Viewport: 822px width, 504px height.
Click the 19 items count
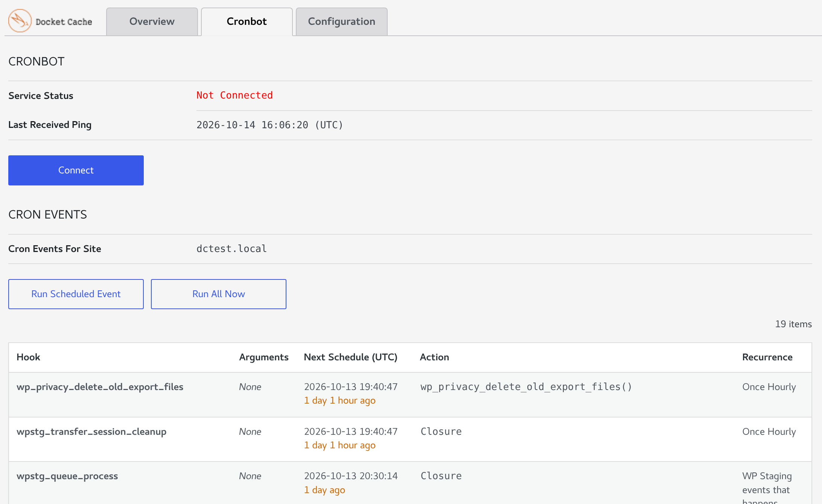pyautogui.click(x=793, y=324)
